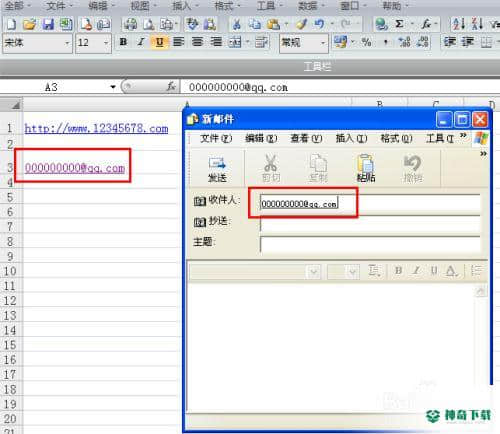Expand the Name Box A3 dropdown arrow
Viewport: 500px width, 434px height.
[113, 87]
